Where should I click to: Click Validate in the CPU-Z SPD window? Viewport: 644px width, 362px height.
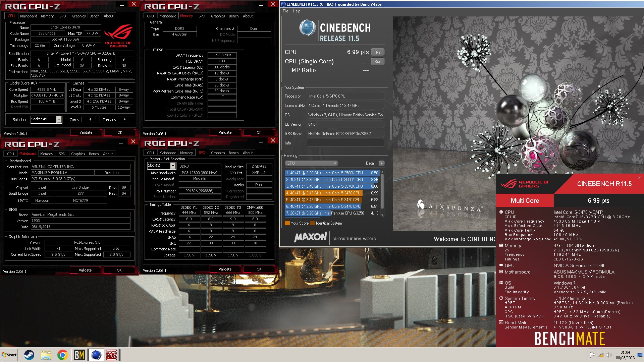pyautogui.click(x=225, y=269)
